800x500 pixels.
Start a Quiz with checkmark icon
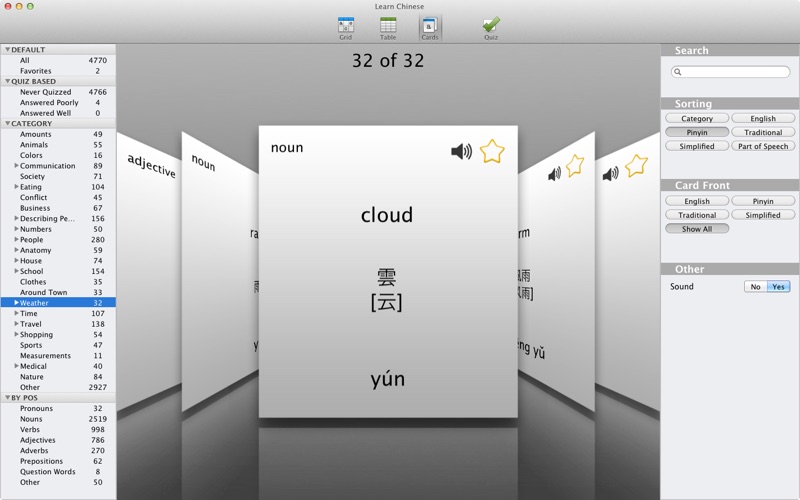click(x=491, y=28)
